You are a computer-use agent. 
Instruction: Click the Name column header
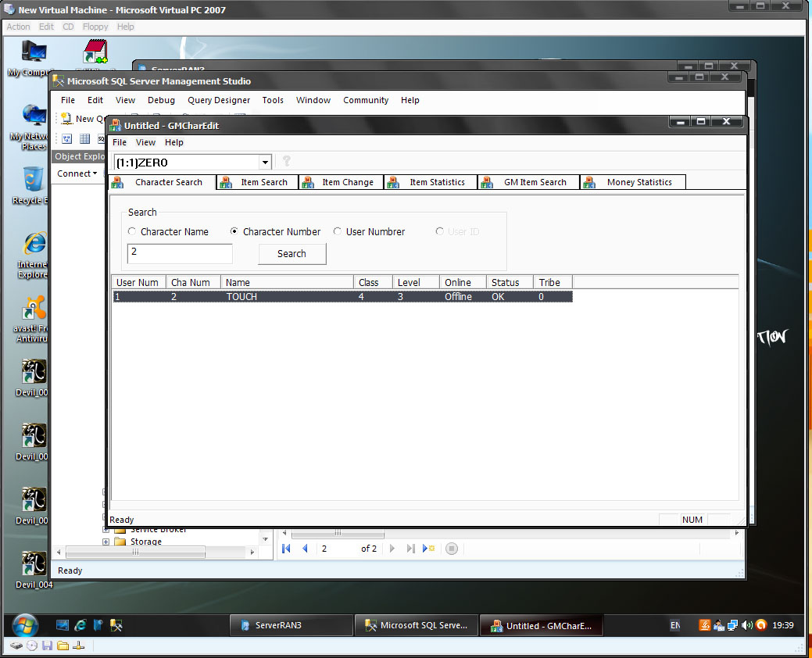[x=288, y=283]
